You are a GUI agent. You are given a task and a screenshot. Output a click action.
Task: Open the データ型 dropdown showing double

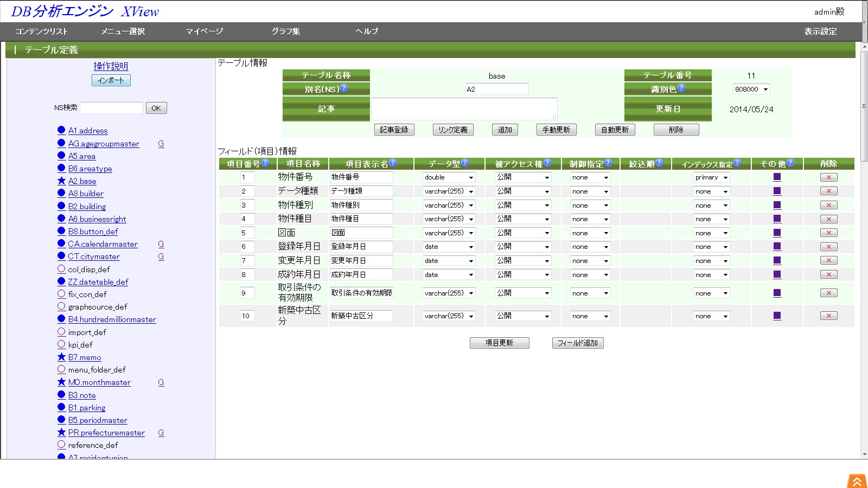pyautogui.click(x=448, y=177)
